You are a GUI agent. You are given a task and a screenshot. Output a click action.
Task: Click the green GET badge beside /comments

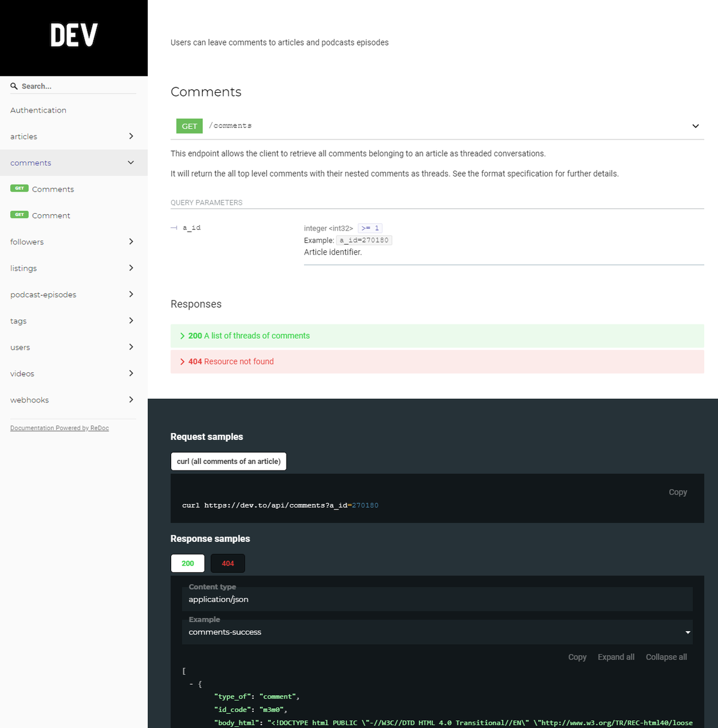pyautogui.click(x=189, y=126)
